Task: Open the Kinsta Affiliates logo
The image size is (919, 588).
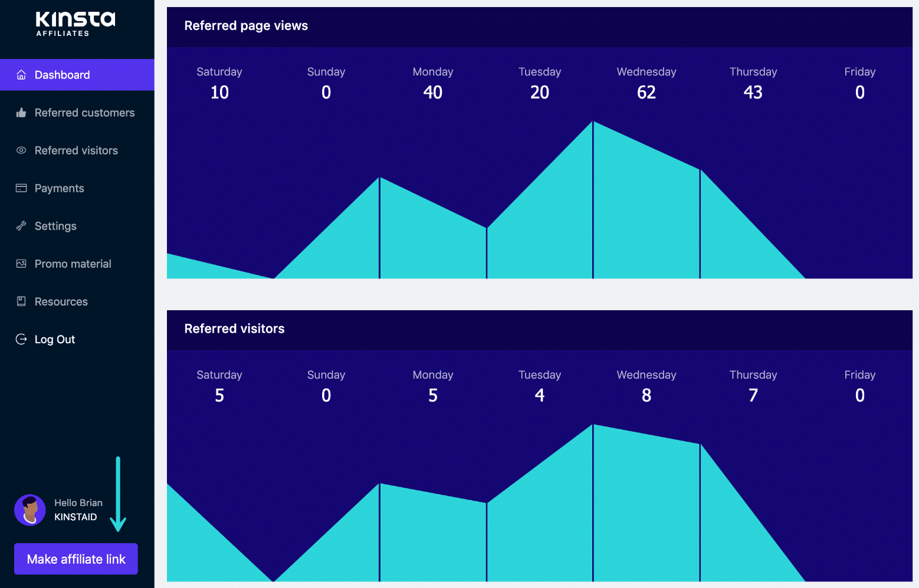Action: tap(76, 24)
